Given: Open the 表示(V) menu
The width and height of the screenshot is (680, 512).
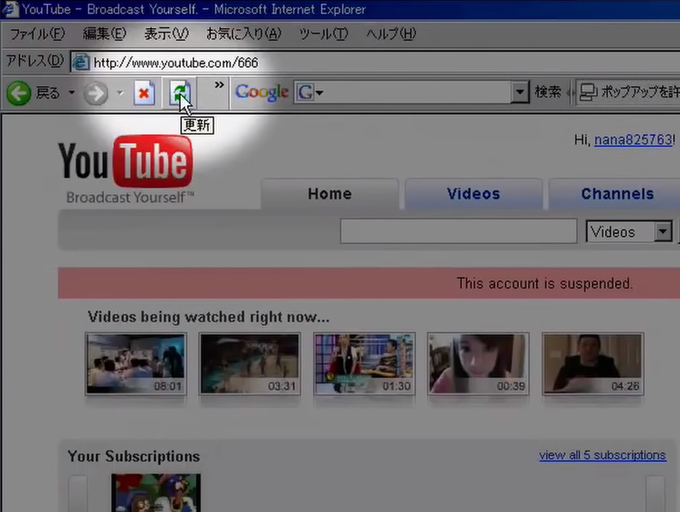Looking at the screenshot, I should [166, 34].
